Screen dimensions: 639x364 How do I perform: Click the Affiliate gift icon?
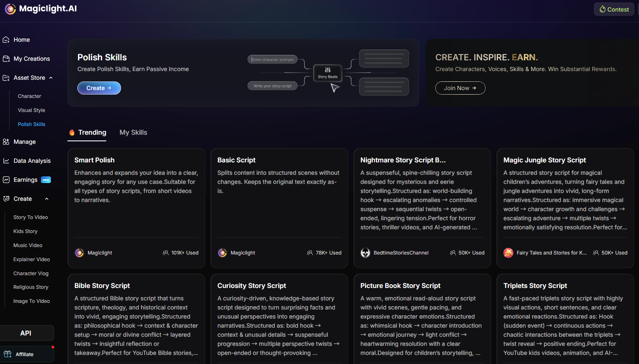point(7,354)
